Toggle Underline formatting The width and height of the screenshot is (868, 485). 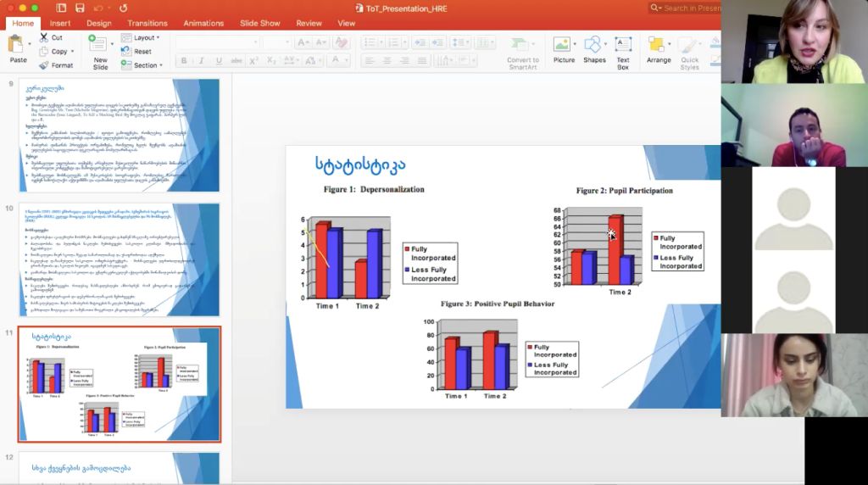[219, 60]
